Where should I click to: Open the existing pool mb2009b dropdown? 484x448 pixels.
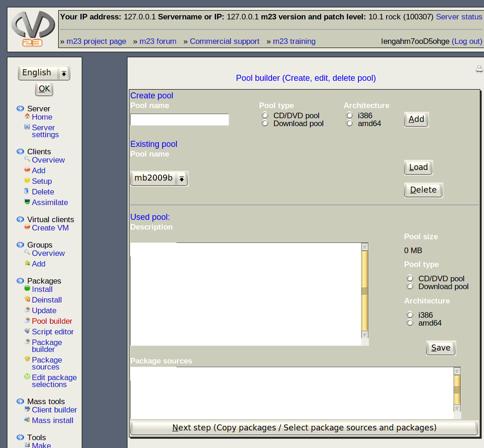[x=159, y=178]
